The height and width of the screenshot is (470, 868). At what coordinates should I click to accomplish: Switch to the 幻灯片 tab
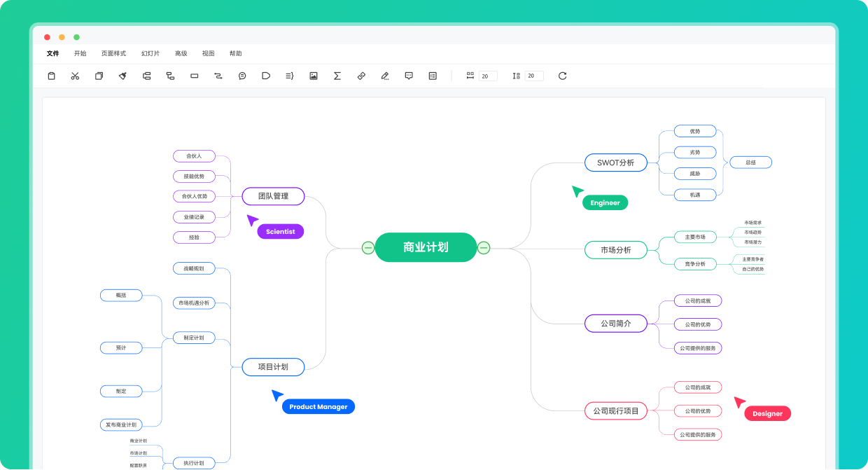click(150, 53)
